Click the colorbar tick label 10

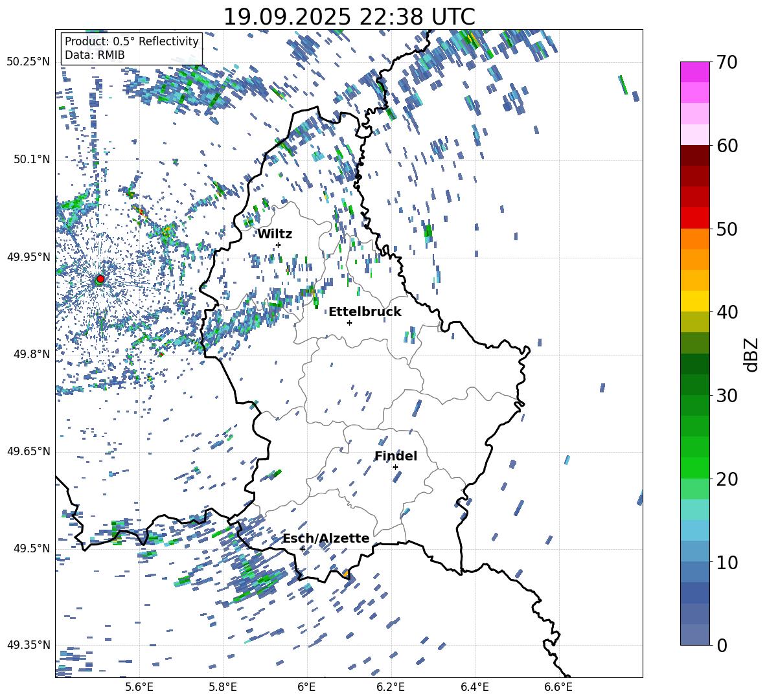point(727,562)
